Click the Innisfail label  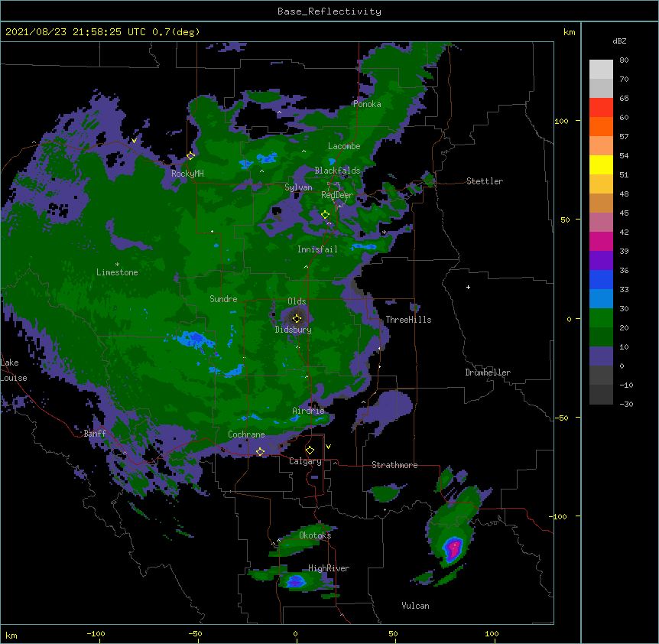(x=317, y=249)
